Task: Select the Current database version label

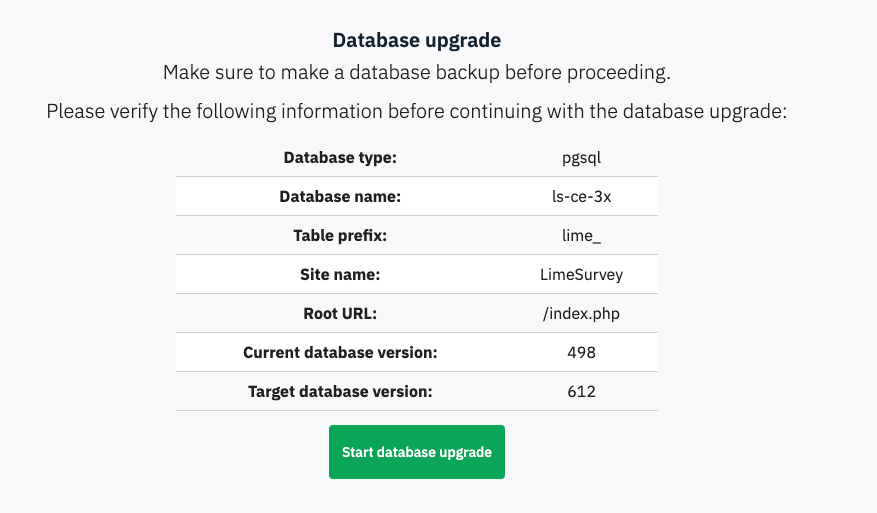Action: click(x=340, y=353)
